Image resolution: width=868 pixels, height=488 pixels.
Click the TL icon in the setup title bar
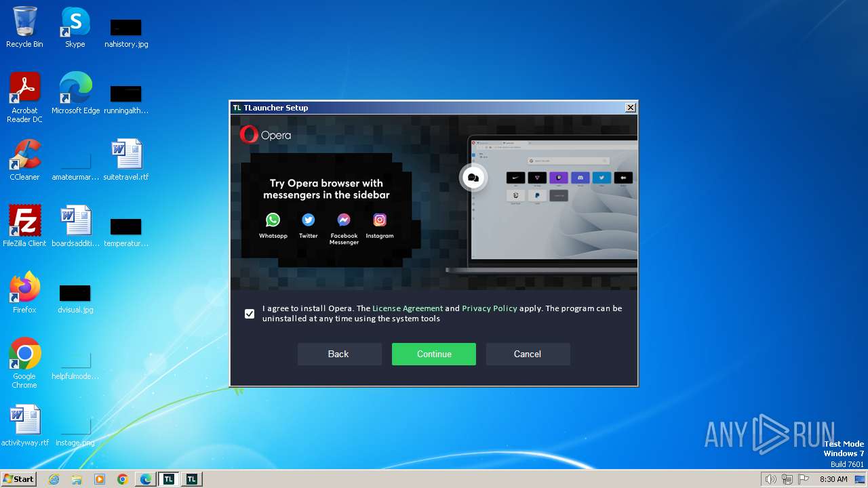pyautogui.click(x=237, y=108)
